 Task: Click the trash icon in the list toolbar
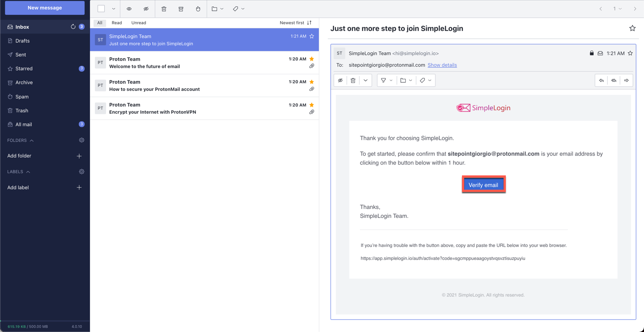[164, 9]
